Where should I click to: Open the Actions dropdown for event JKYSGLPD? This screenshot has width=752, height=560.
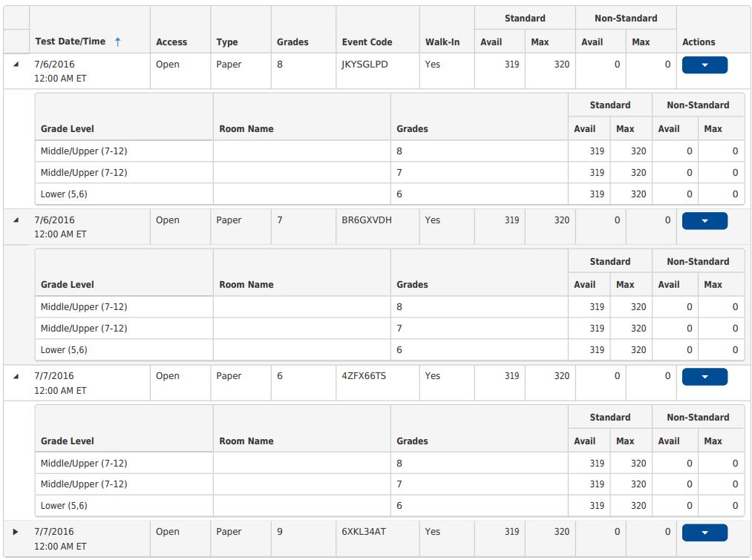(x=704, y=65)
